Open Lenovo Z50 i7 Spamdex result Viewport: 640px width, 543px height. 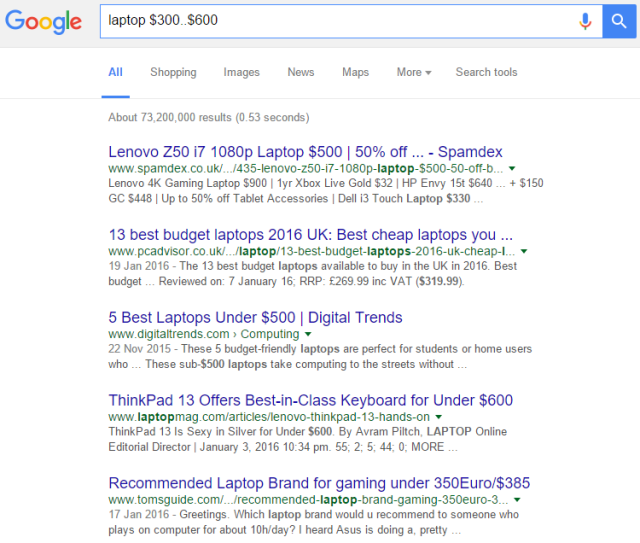click(x=305, y=152)
